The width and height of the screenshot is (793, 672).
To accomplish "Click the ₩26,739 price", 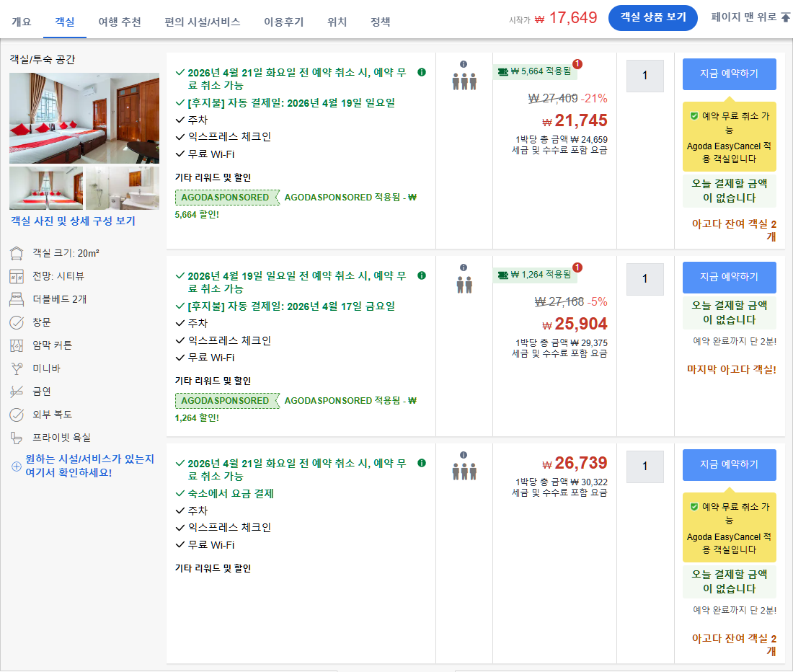I will (x=575, y=463).
